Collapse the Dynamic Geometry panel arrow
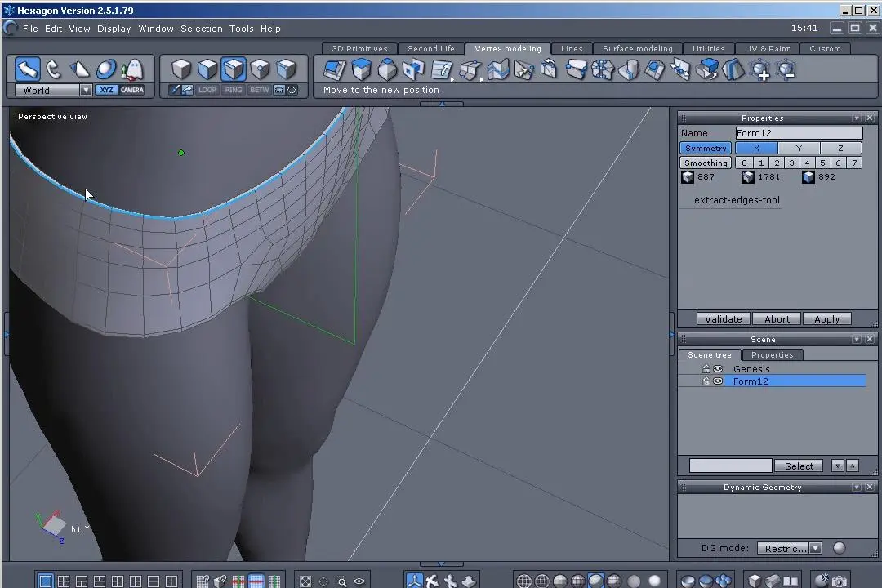The height and width of the screenshot is (588, 882). pos(857,488)
